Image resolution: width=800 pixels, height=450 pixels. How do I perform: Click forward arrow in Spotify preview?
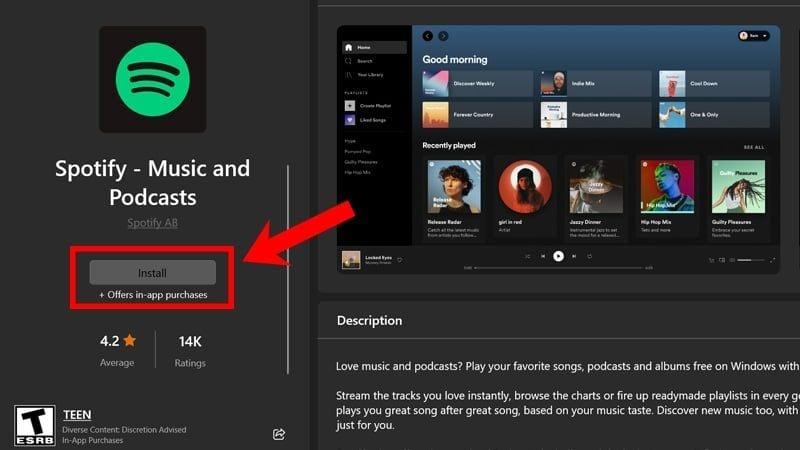pos(443,36)
